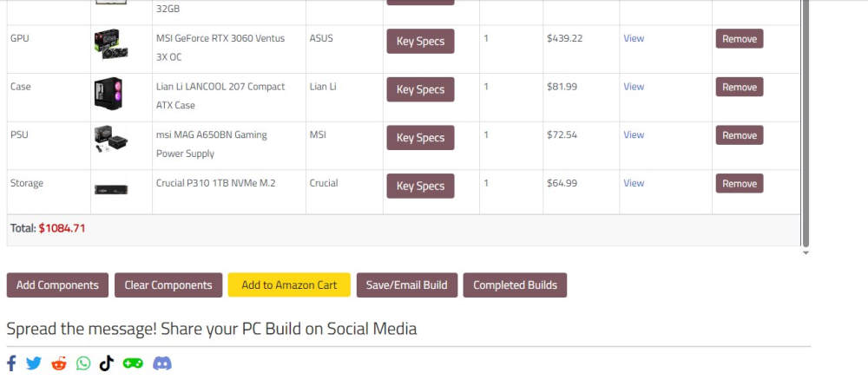Screen dimensions: 868x386
Task: Click Add Components button
Action: tap(58, 285)
